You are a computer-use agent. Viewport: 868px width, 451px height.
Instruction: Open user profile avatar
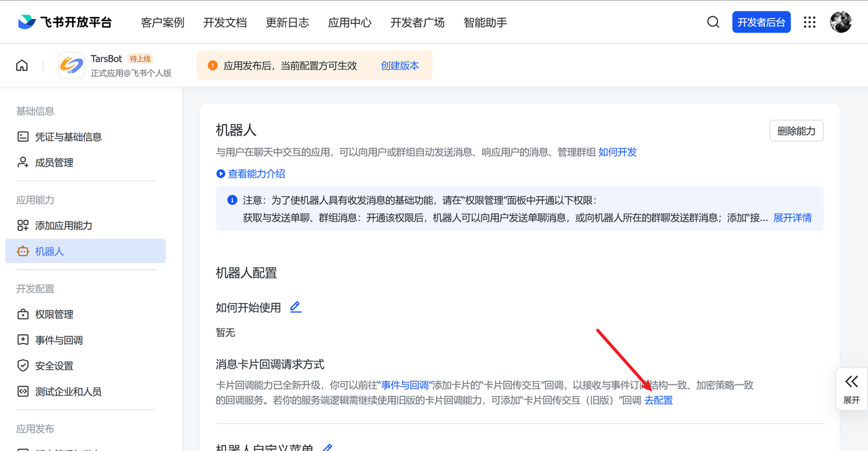pos(840,22)
